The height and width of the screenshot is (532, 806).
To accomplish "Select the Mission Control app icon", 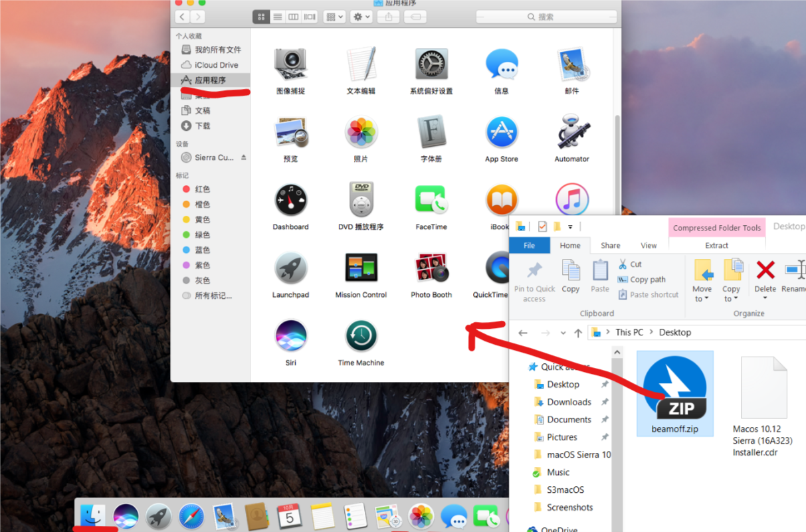I will pos(361,268).
